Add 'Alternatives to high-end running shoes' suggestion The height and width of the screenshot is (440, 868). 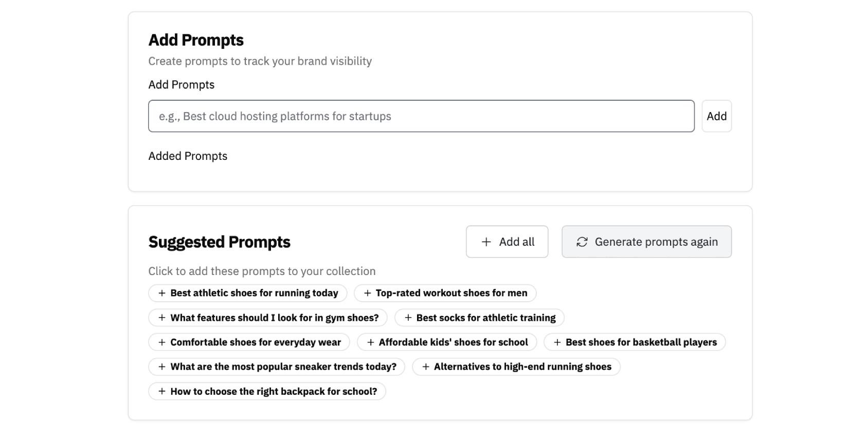coord(516,367)
